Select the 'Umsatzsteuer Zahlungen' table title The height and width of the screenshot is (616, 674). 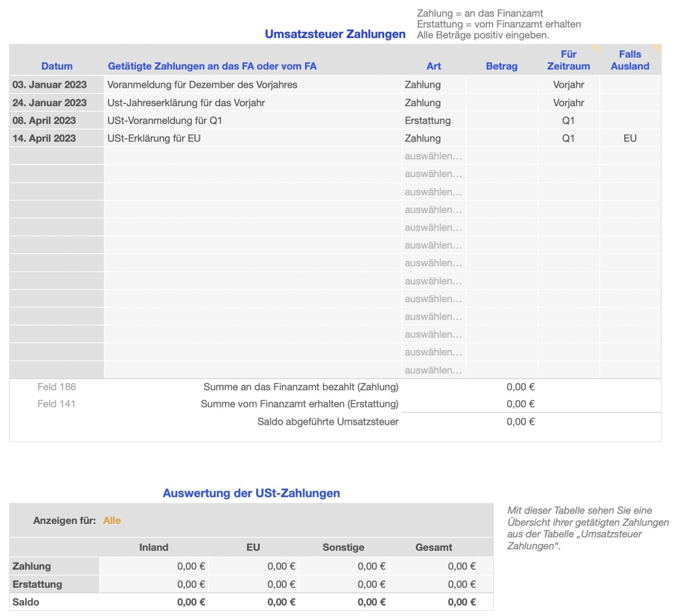(x=335, y=34)
